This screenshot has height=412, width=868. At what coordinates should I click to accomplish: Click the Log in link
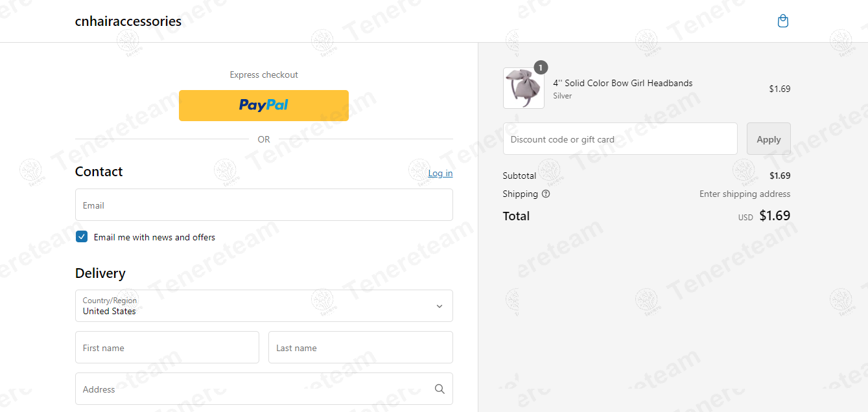(440, 173)
